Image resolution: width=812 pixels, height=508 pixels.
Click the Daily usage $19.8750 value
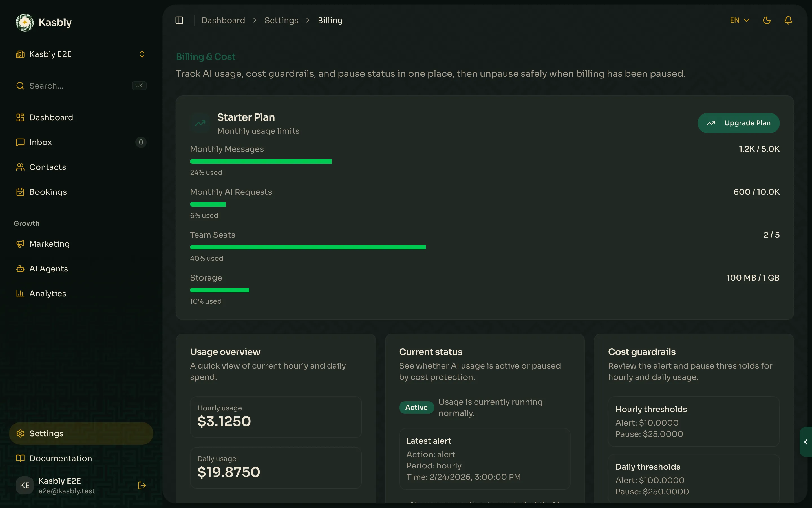click(x=228, y=472)
